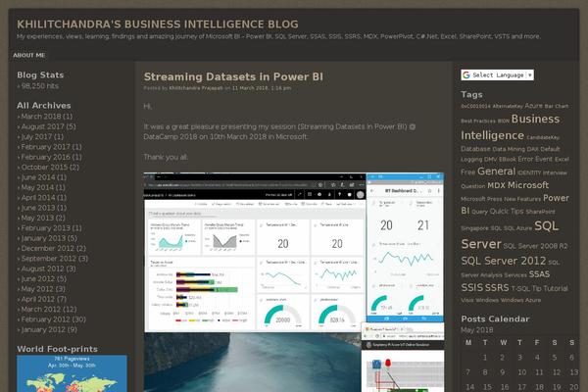
Task: Click the Tutorial tag
Action: (556, 288)
